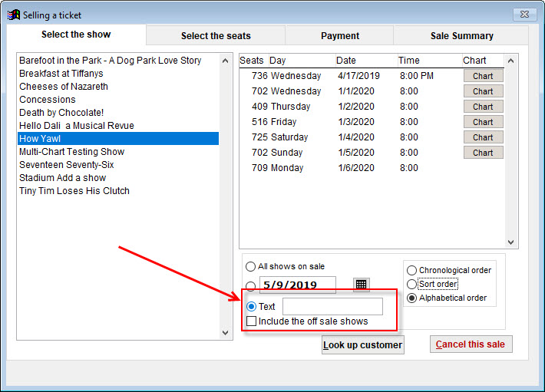Select Multi-Chart Testing Show
The width and height of the screenshot is (545, 392).
pos(118,152)
